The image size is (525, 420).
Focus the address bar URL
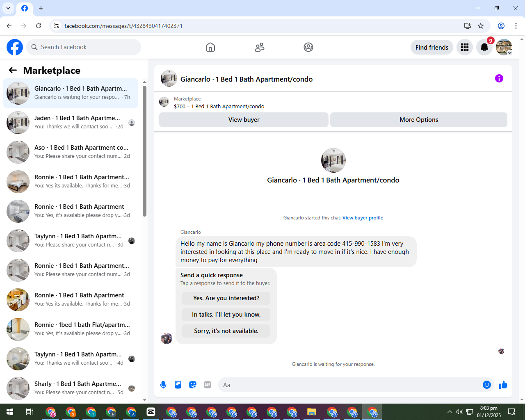pos(123,26)
